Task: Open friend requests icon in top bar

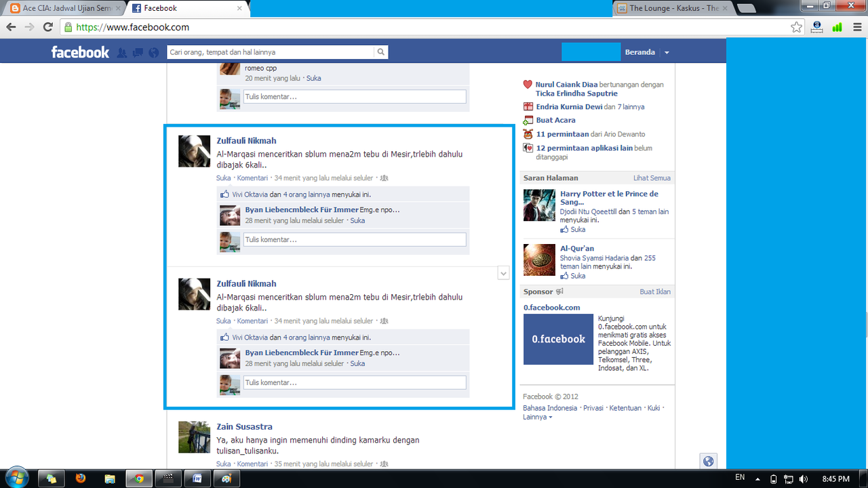Action: click(x=121, y=52)
